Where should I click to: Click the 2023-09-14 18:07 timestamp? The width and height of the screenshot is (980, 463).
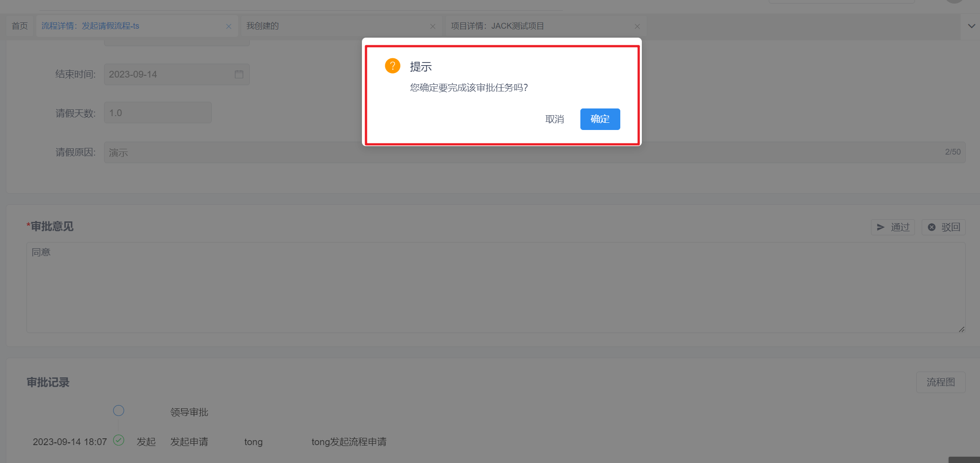click(x=70, y=442)
